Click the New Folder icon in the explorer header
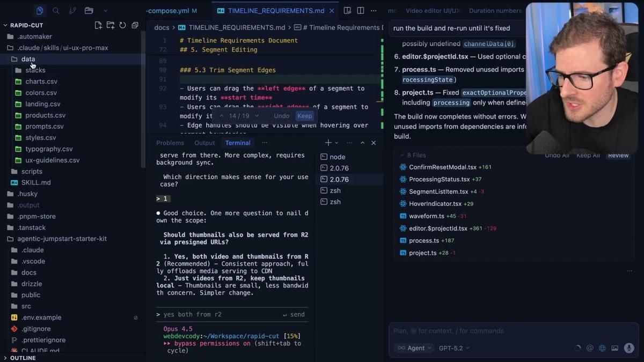 [110, 25]
